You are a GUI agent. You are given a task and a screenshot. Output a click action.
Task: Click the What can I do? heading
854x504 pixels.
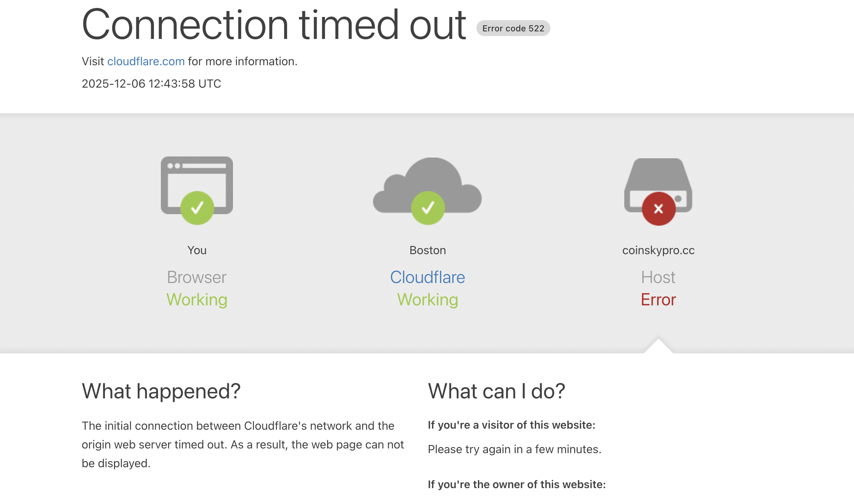tap(496, 391)
